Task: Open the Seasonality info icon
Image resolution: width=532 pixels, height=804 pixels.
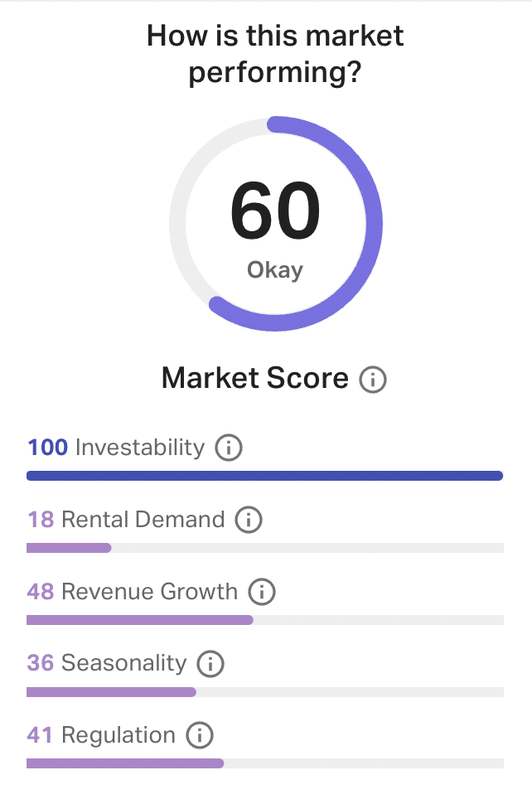Action: click(210, 664)
